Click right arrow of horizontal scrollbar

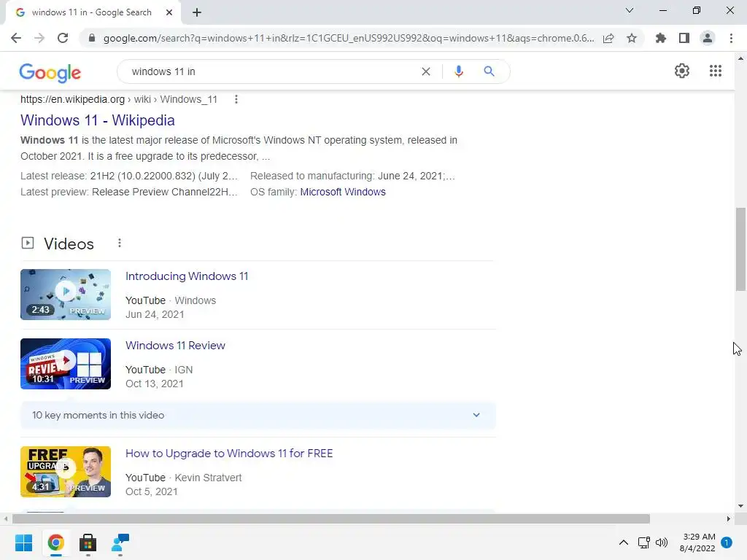pos(729,518)
